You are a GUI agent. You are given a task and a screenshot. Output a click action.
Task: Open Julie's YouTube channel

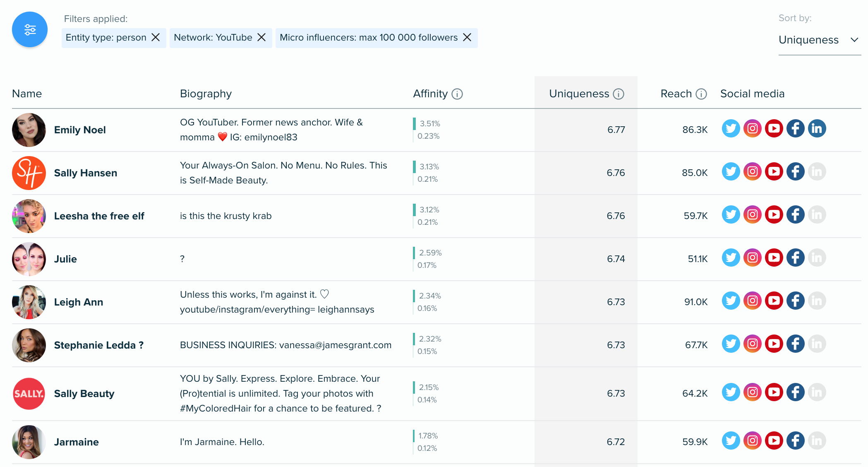coord(774,258)
